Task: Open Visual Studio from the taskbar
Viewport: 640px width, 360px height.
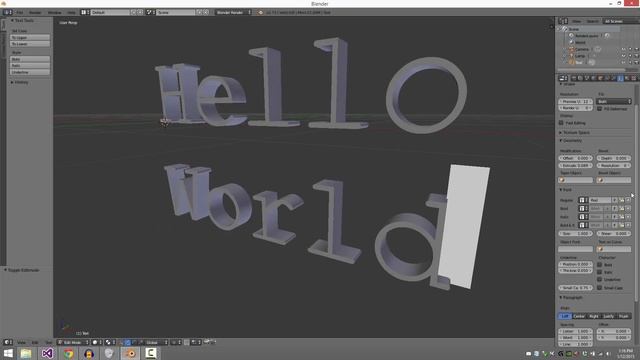Action: (47, 353)
